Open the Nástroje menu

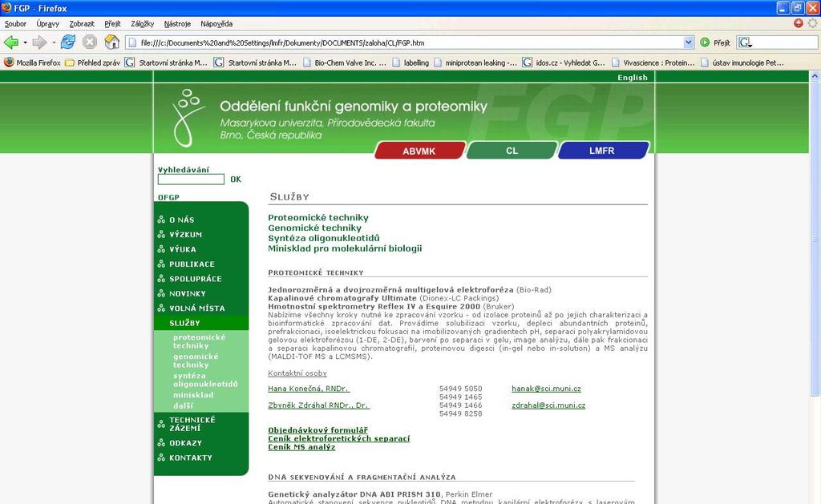[177, 23]
